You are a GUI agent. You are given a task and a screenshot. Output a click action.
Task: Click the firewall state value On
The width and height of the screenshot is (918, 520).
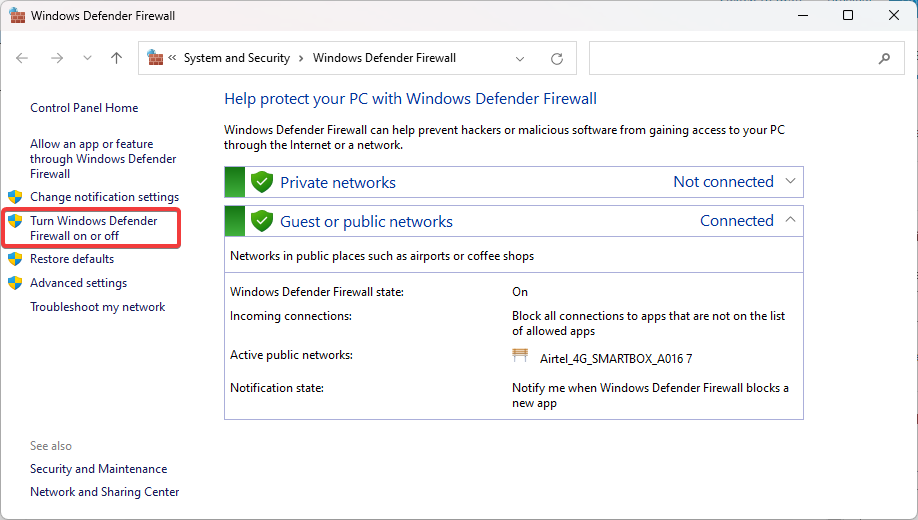[x=520, y=292]
